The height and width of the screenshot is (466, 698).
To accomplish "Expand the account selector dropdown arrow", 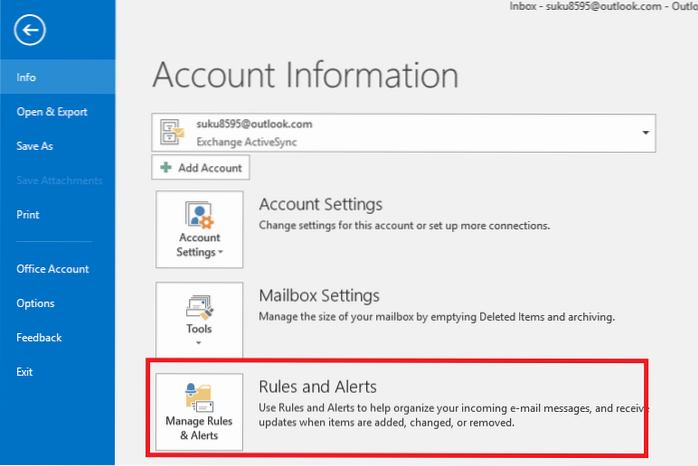I will coord(646,132).
